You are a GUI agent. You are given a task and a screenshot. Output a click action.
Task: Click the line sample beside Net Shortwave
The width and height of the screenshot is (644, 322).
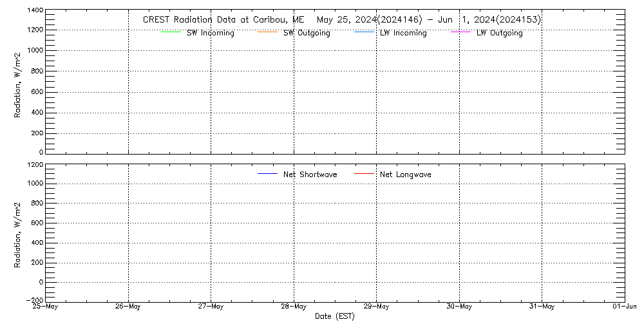point(267,175)
